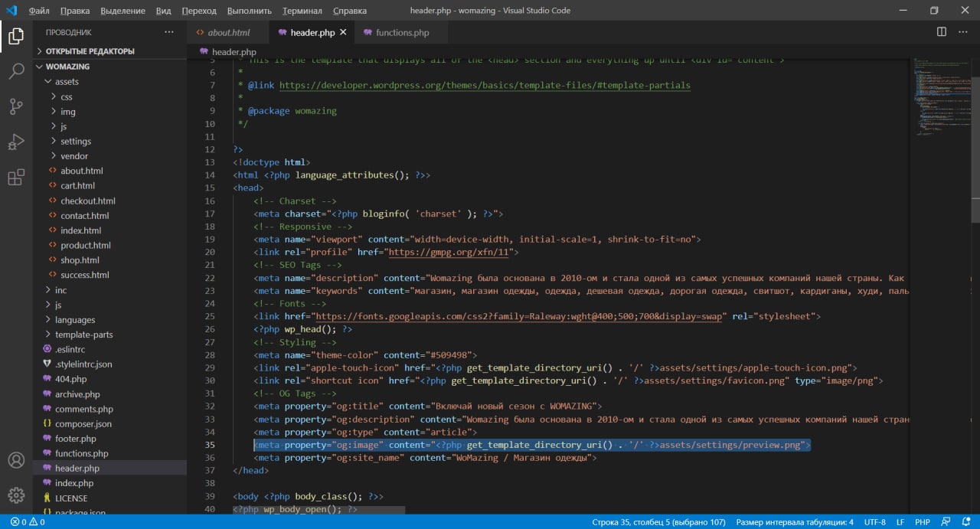Open the Explorer view in activity bar
The width and height of the screenshot is (980, 529).
tap(16, 36)
